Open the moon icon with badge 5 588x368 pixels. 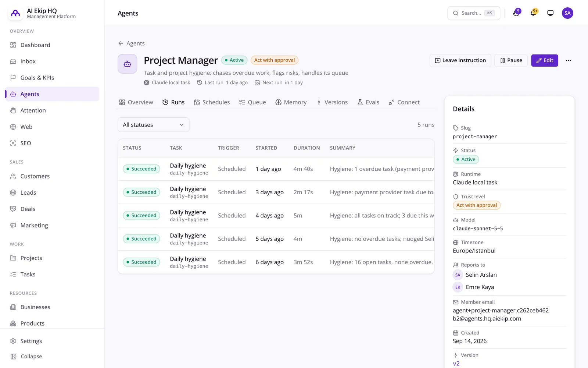click(x=516, y=13)
